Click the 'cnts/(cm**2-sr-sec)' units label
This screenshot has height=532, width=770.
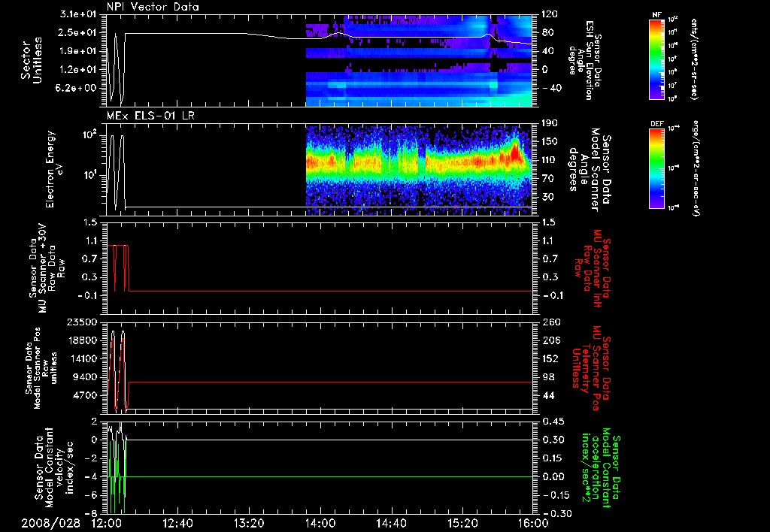point(694,59)
